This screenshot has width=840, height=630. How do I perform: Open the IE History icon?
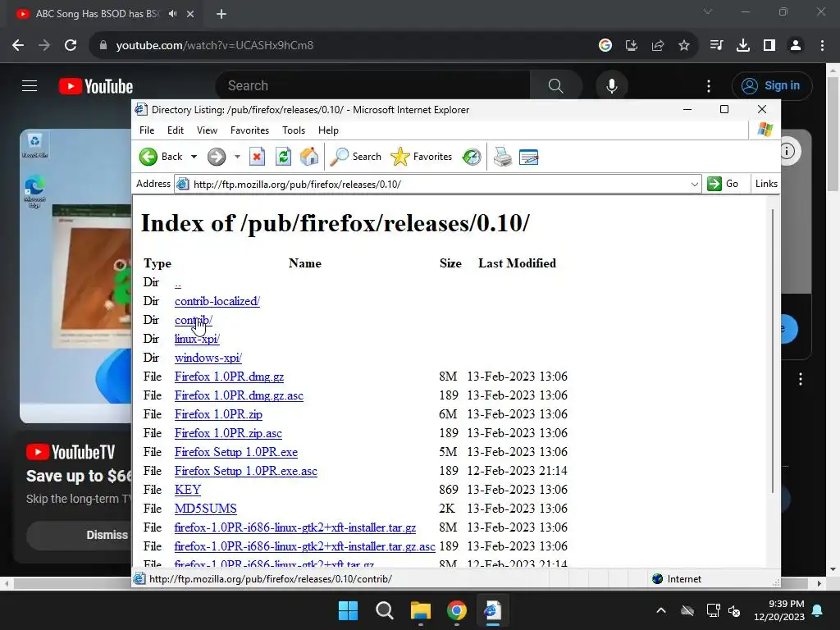(472, 157)
